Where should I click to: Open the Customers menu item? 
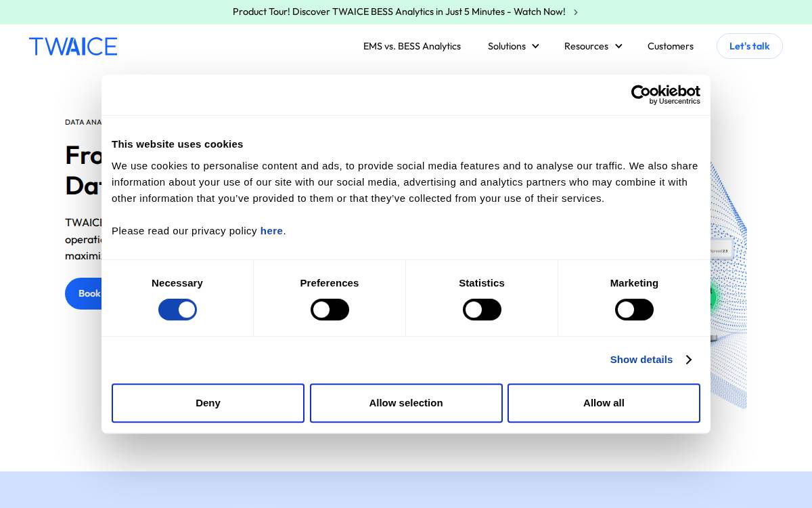point(671,46)
